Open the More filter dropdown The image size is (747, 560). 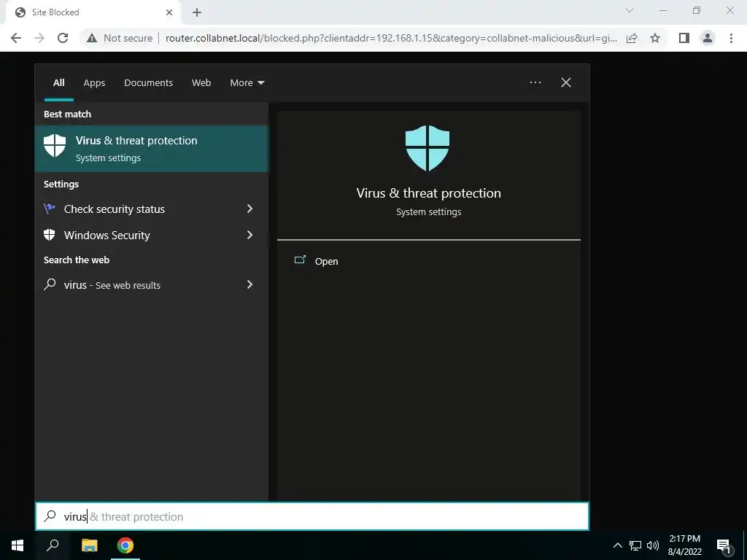coord(247,83)
